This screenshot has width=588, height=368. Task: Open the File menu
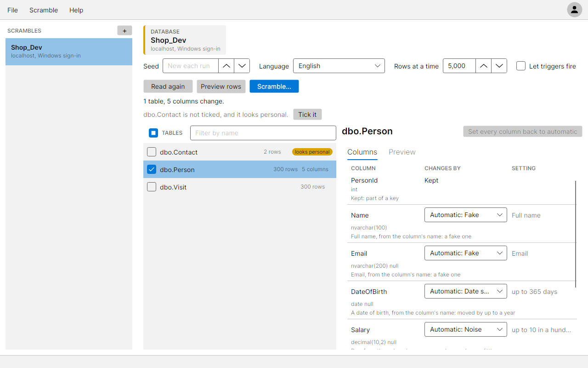coord(12,10)
